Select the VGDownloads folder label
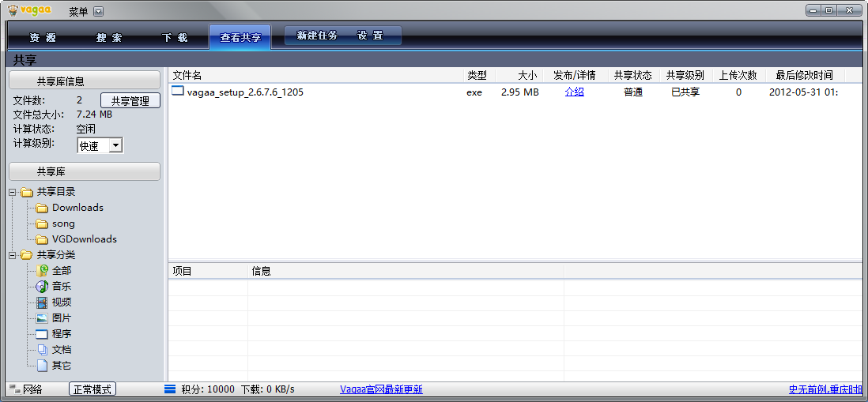868x402 pixels. [85, 239]
